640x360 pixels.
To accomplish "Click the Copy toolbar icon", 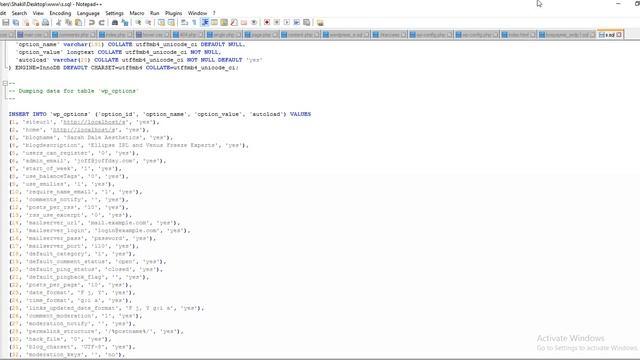I will click(69, 22).
